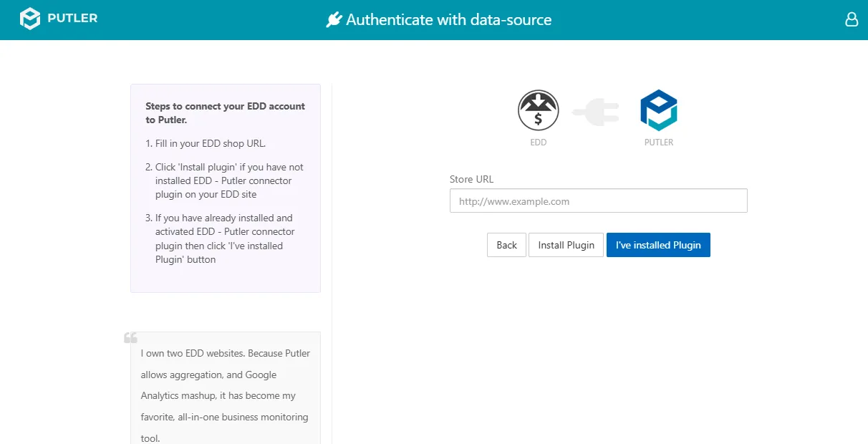The width and height of the screenshot is (868, 444).
Task: Confirm with I've installed Plugin button
Action: tap(658, 245)
